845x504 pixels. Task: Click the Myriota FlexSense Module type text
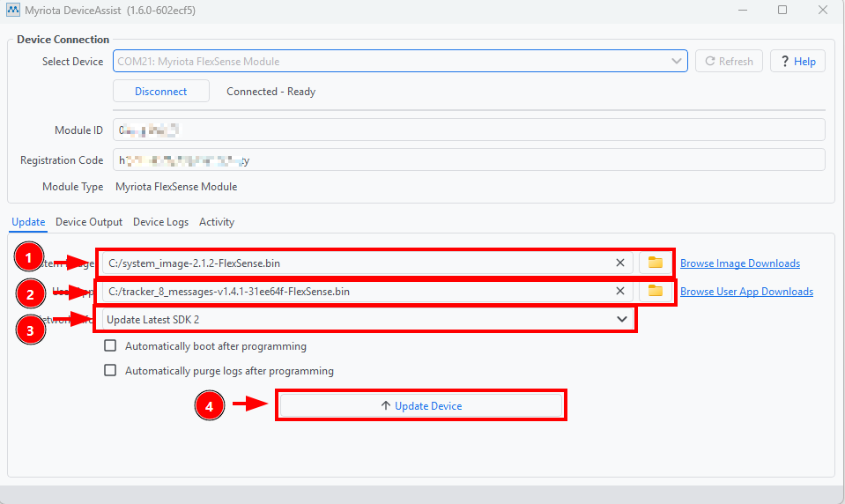pos(176,187)
